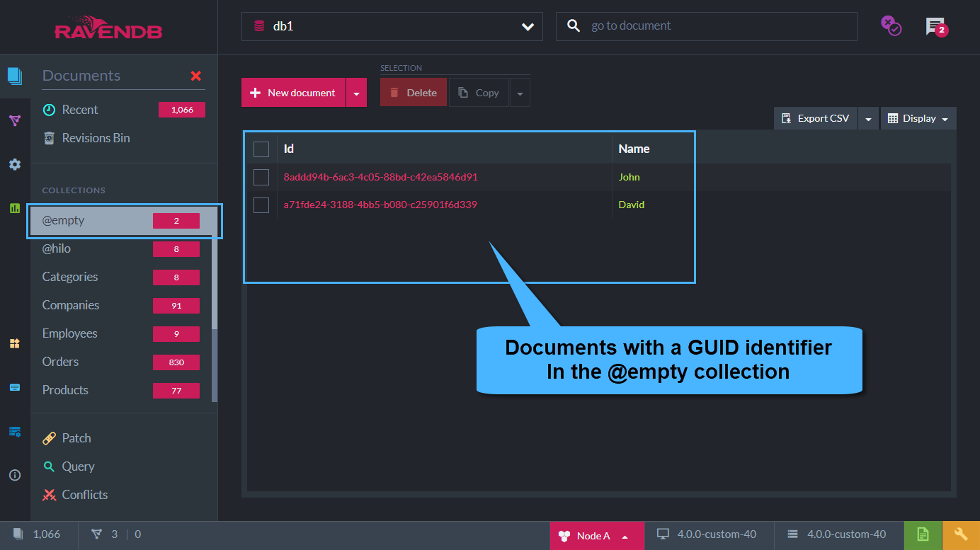This screenshot has width=980, height=550.
Task: Click the Conflicts icon
Action: 49,495
